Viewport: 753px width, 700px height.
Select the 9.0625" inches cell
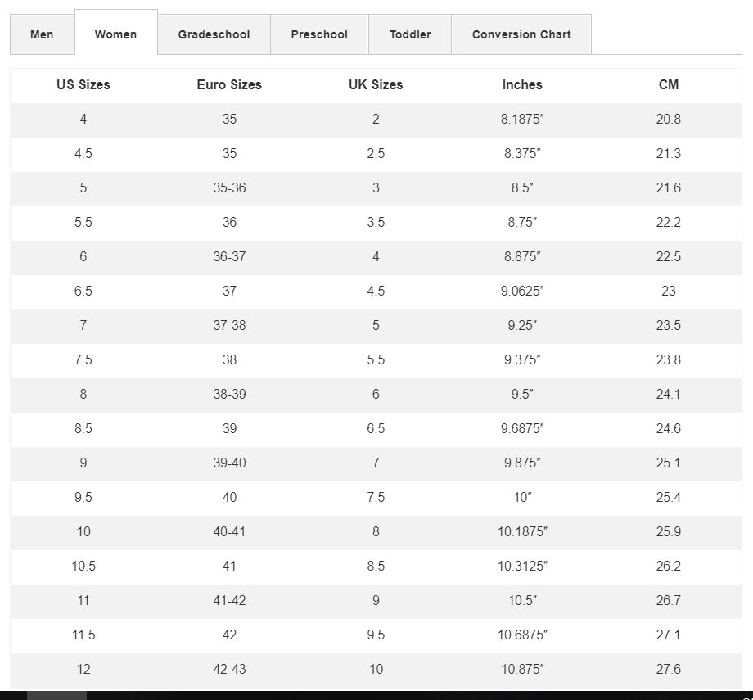pyautogui.click(x=522, y=291)
